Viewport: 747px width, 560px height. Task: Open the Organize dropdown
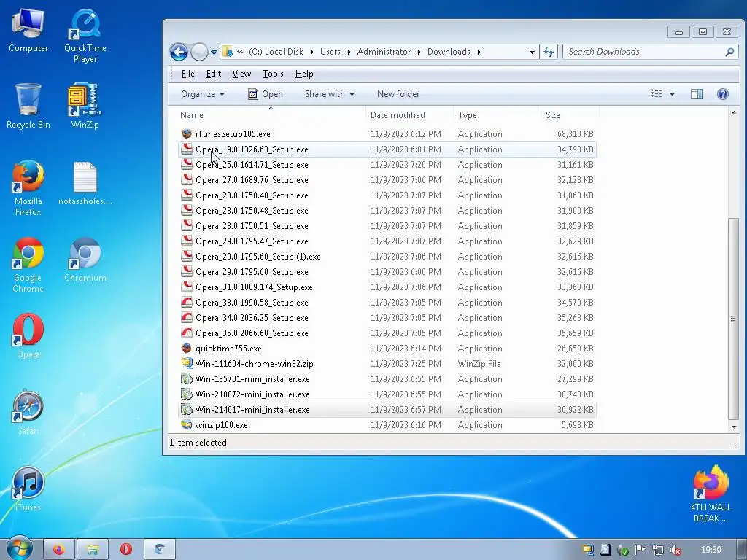point(203,94)
